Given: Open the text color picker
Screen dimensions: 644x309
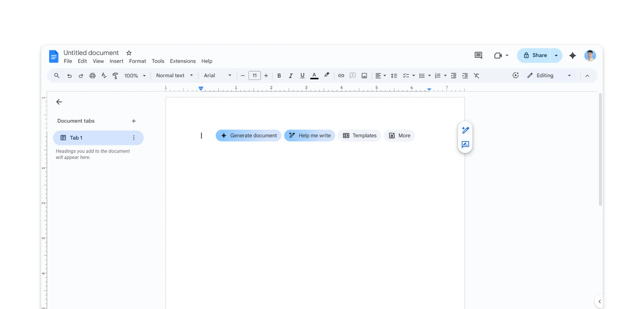Looking at the screenshot, I should click(314, 76).
